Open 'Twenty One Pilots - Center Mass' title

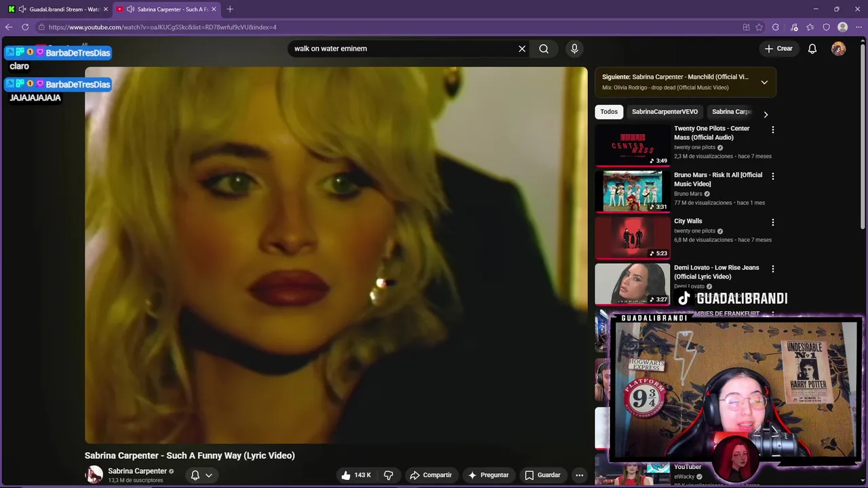click(x=712, y=133)
